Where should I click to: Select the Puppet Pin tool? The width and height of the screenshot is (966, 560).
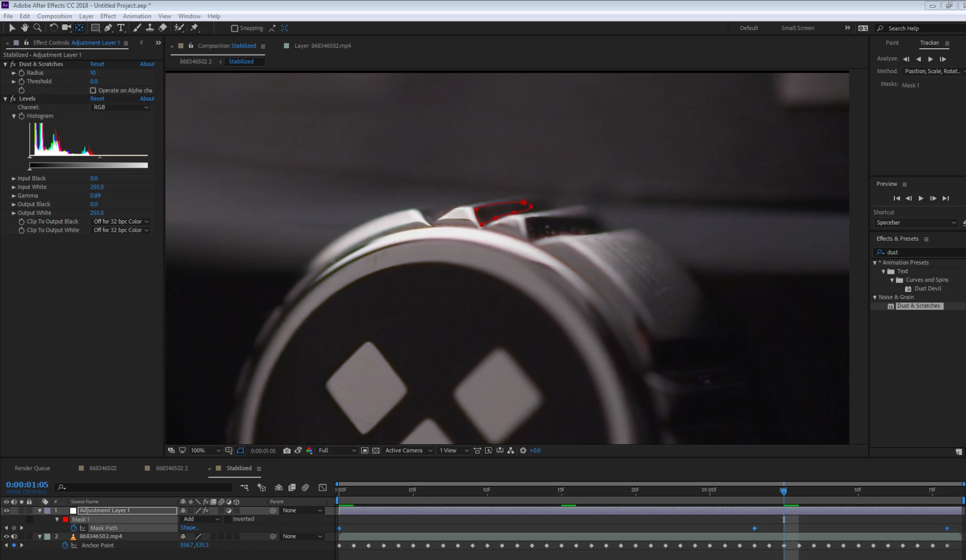tap(195, 28)
